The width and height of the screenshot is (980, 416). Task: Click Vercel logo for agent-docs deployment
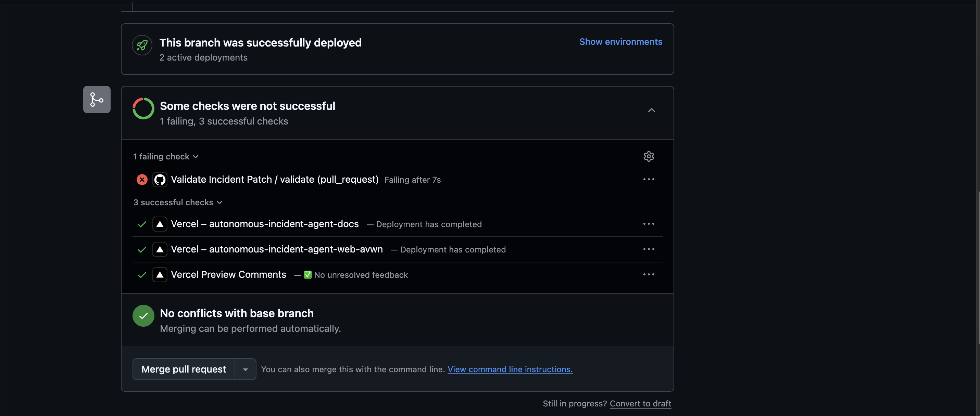[x=160, y=224]
